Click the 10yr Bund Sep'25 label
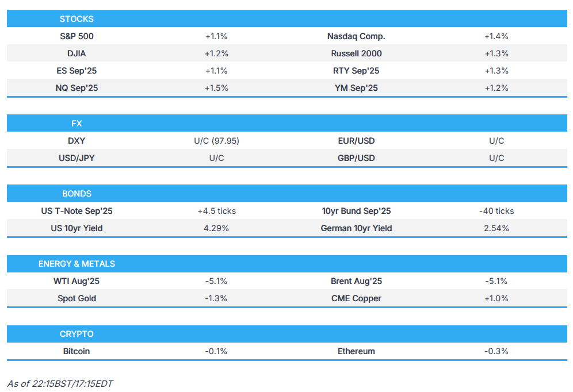 coord(356,211)
